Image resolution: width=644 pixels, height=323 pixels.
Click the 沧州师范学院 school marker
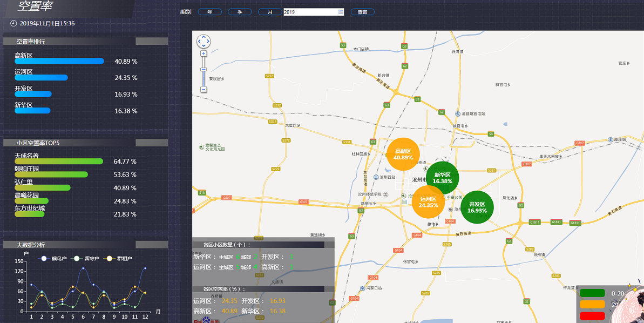tap(385, 195)
